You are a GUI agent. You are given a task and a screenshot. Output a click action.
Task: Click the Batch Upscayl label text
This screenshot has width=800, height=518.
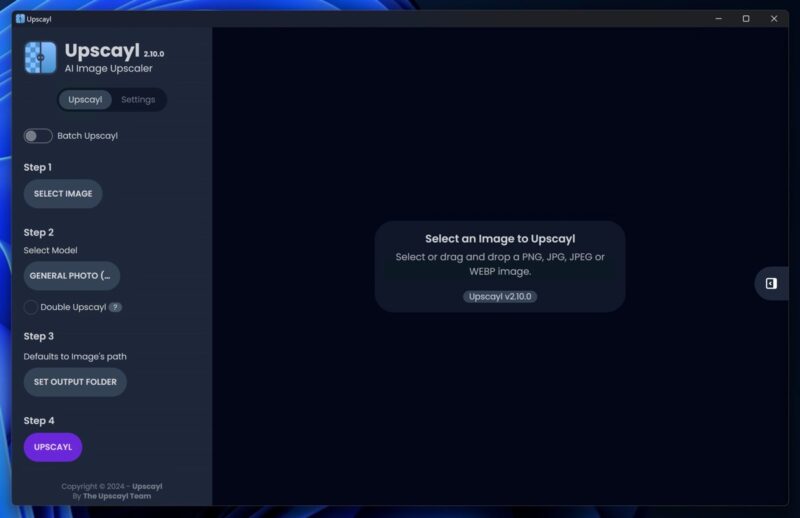87,136
